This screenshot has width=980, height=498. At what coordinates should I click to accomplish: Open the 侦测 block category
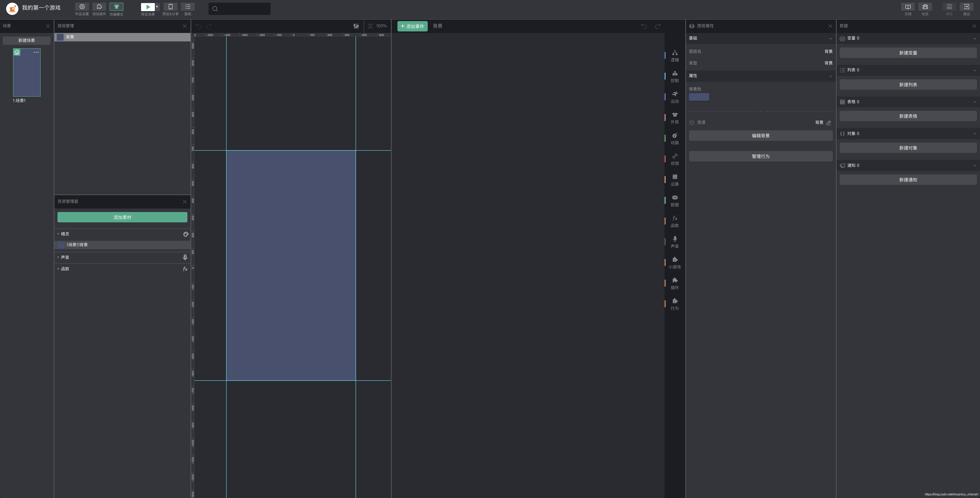[675, 159]
